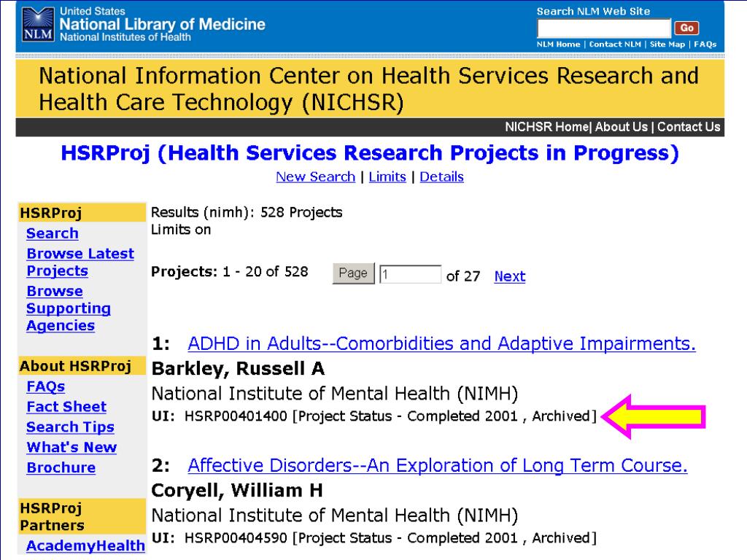Image resolution: width=747 pixels, height=560 pixels.
Task: Click Limits on text
Action: click(181, 230)
